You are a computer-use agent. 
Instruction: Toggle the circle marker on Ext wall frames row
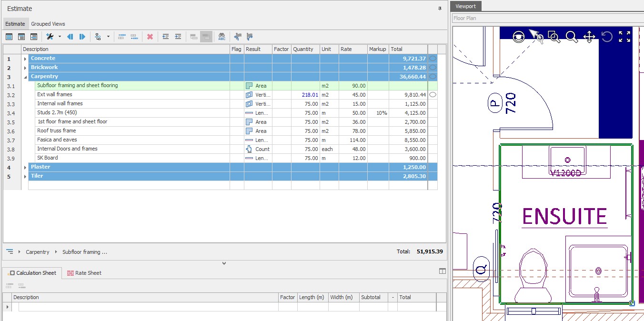tap(433, 95)
